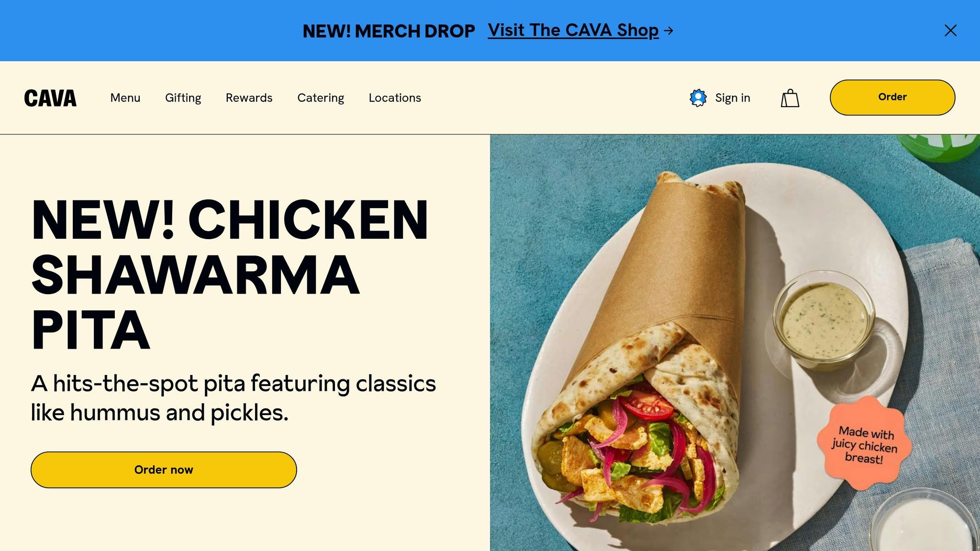This screenshot has height=551, width=980.
Task: Click the Order now button
Action: pyautogui.click(x=164, y=470)
